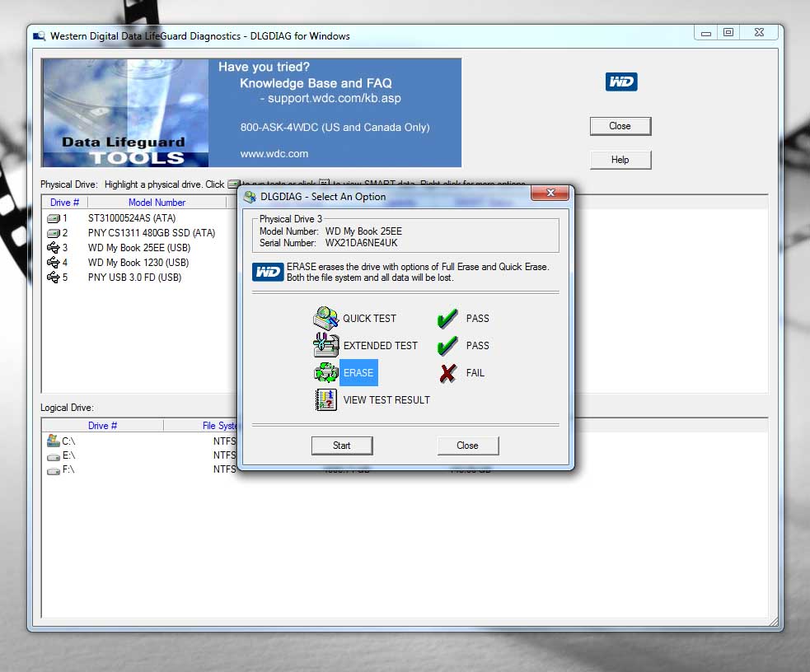Click the F:\ logical drive icon
Viewport: 810px width, 672px height.
click(54, 470)
